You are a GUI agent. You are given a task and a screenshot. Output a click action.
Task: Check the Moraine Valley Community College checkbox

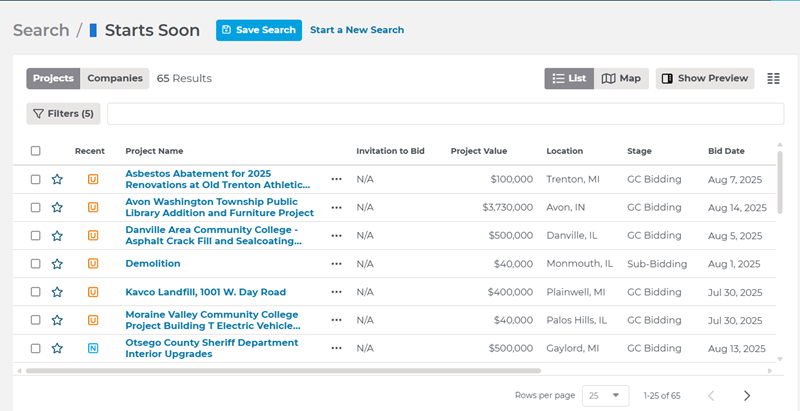[x=35, y=320]
